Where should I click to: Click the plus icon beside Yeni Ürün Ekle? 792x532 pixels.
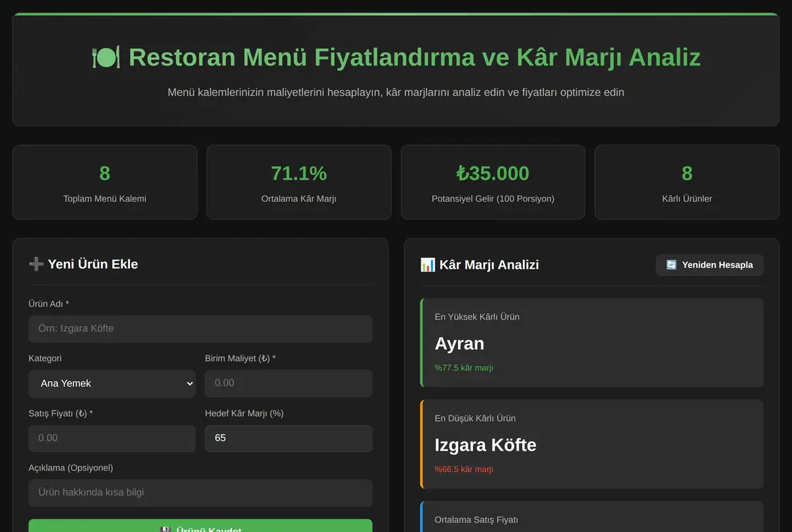tap(36, 264)
